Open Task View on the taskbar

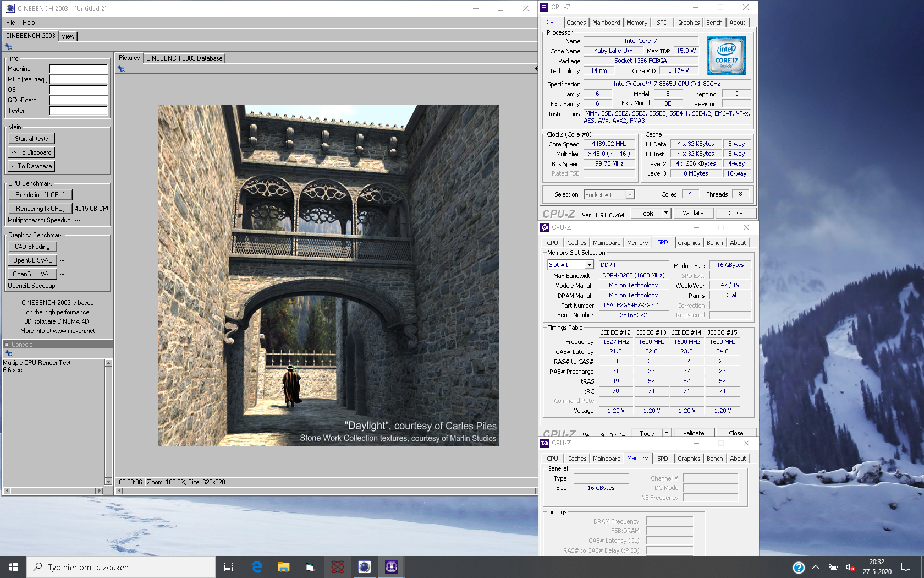229,567
